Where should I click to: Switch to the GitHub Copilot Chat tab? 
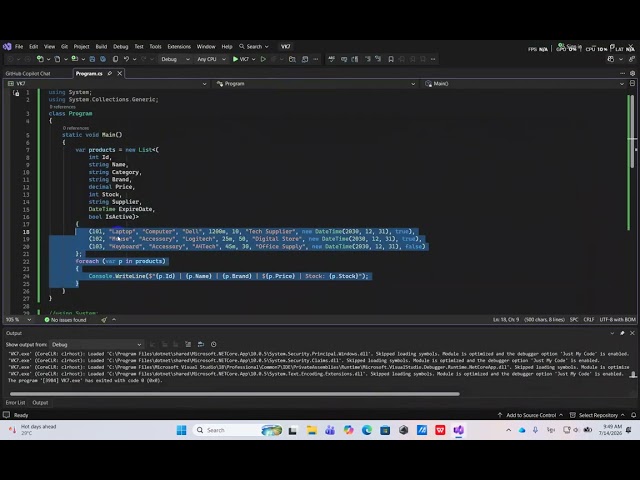tap(28, 73)
